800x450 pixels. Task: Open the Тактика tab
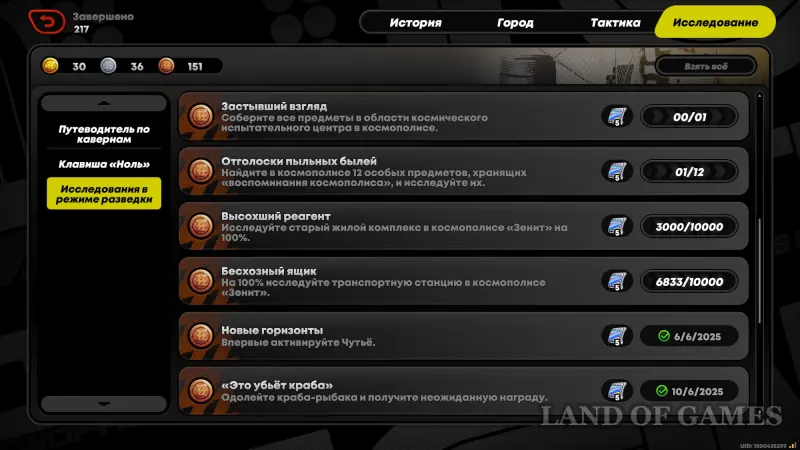pos(615,22)
